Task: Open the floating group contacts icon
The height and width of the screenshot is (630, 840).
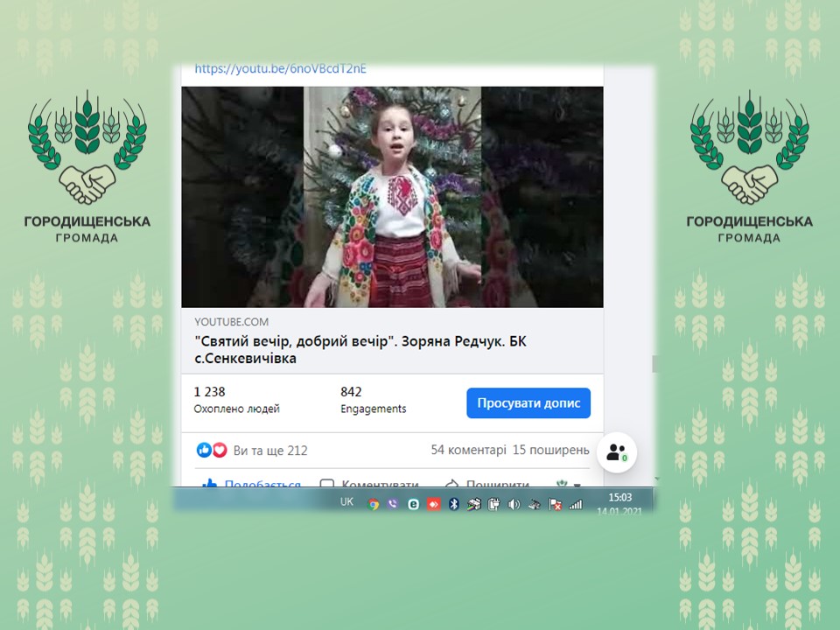Action: [x=617, y=452]
